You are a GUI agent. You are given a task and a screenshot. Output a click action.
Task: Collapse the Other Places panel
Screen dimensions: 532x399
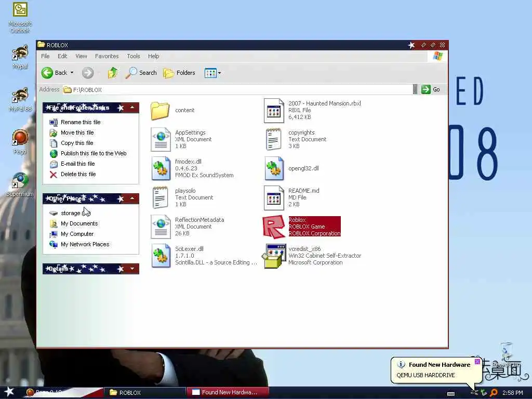click(132, 198)
